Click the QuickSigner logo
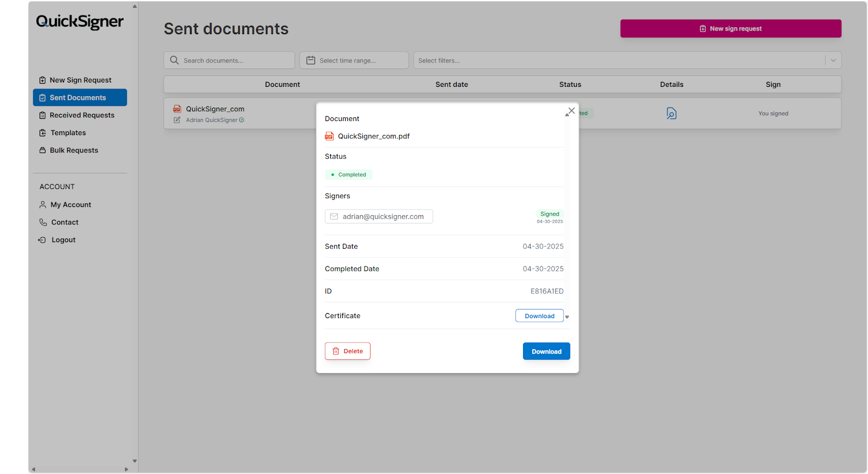868x474 pixels. click(80, 22)
